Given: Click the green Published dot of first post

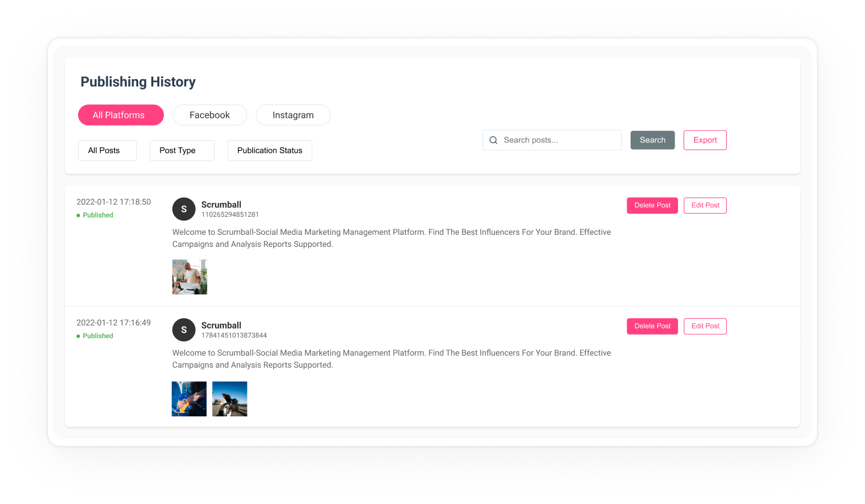Looking at the screenshot, I should click(78, 215).
